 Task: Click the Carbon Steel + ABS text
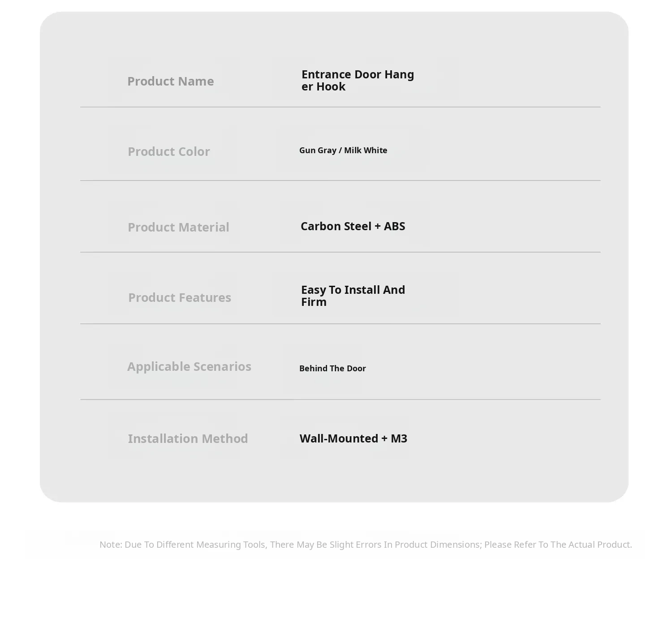353,227
